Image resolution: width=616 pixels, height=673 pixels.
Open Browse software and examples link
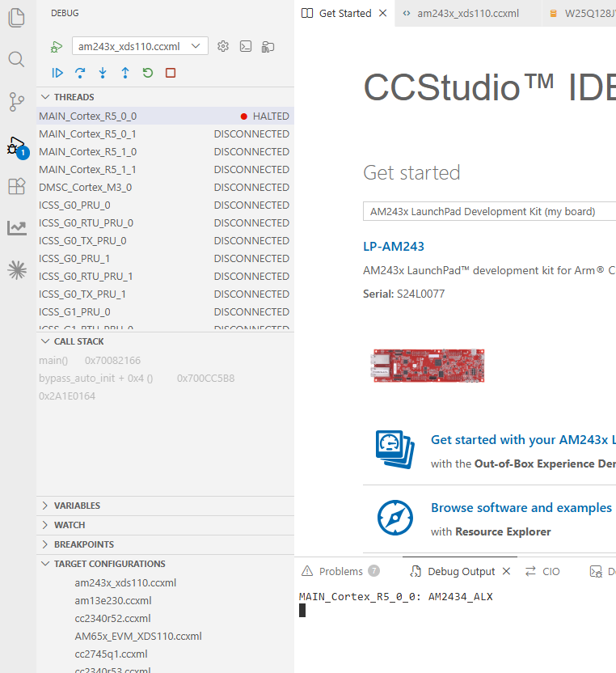521,507
